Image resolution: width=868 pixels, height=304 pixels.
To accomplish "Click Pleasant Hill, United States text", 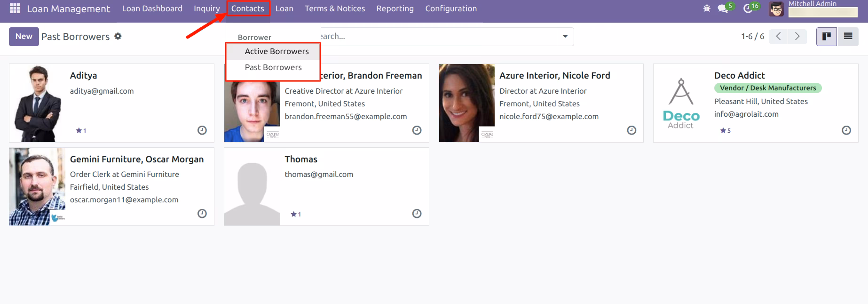I will (x=761, y=101).
